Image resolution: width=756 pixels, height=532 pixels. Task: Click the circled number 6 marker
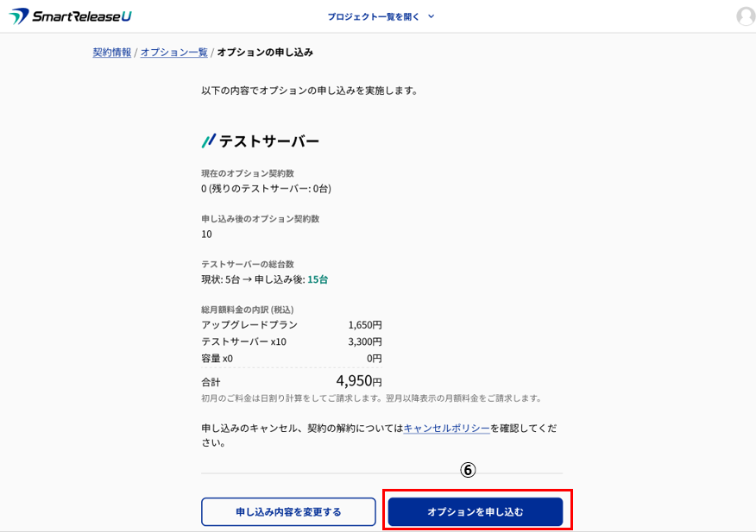[x=467, y=470]
